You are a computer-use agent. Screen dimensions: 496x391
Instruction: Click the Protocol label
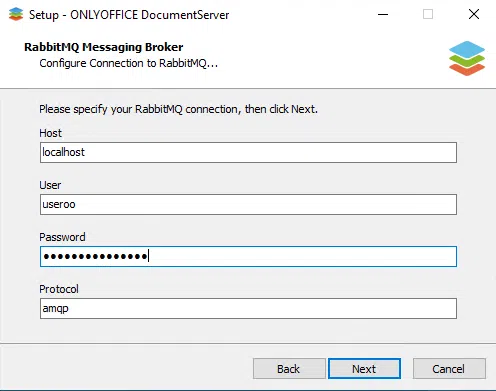[59, 289]
